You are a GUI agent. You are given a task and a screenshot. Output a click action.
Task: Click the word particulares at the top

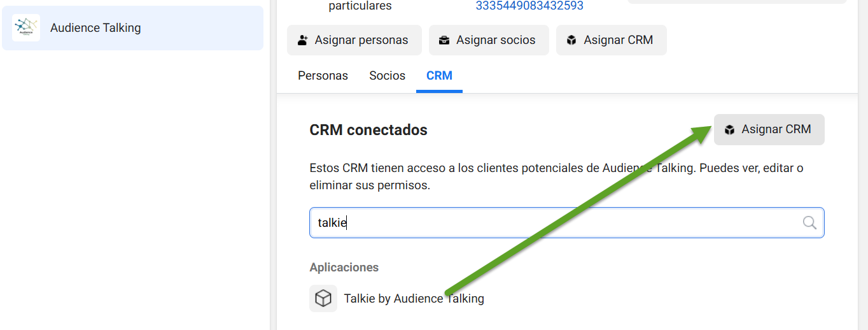pyautogui.click(x=360, y=6)
